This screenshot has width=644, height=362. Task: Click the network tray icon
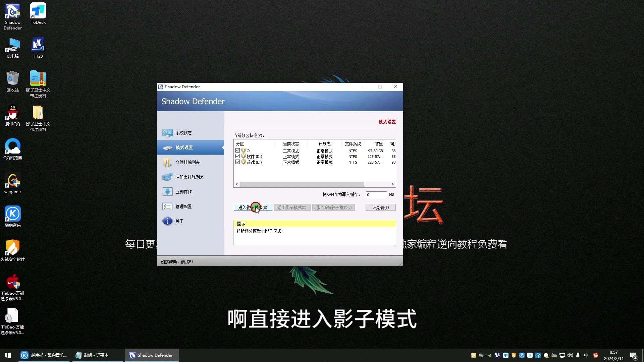point(562,355)
